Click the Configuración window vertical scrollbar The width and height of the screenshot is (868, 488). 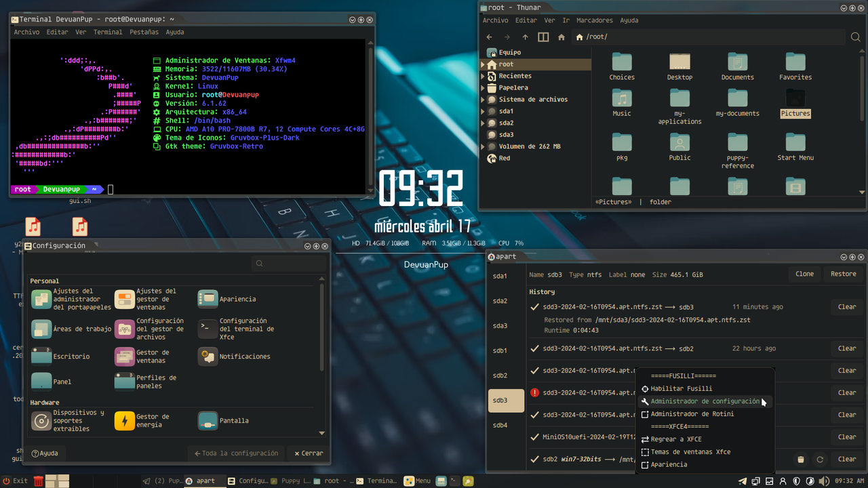point(321,327)
